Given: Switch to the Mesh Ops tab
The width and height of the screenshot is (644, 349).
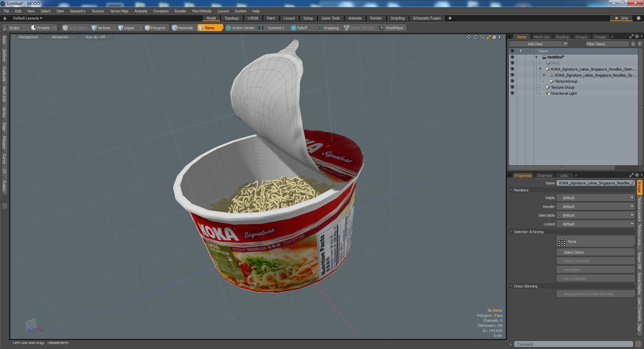Looking at the screenshot, I should 542,37.
